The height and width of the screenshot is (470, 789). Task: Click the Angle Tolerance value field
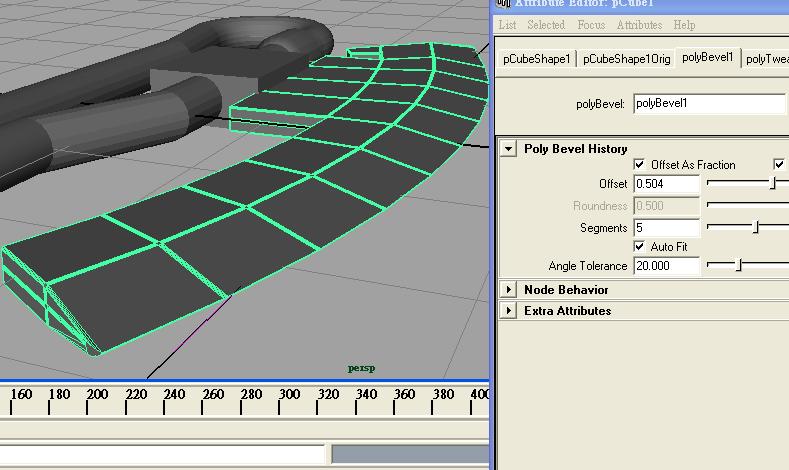pyautogui.click(x=666, y=266)
